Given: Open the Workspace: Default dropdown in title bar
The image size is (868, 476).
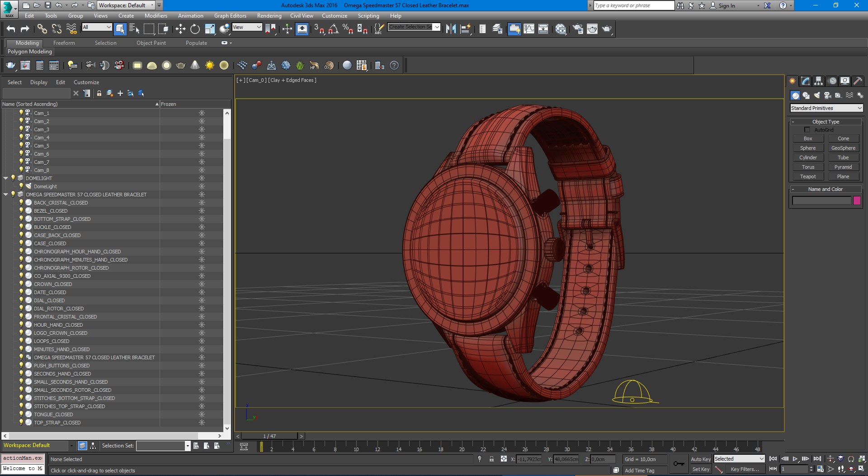Looking at the screenshot, I should click(126, 5).
